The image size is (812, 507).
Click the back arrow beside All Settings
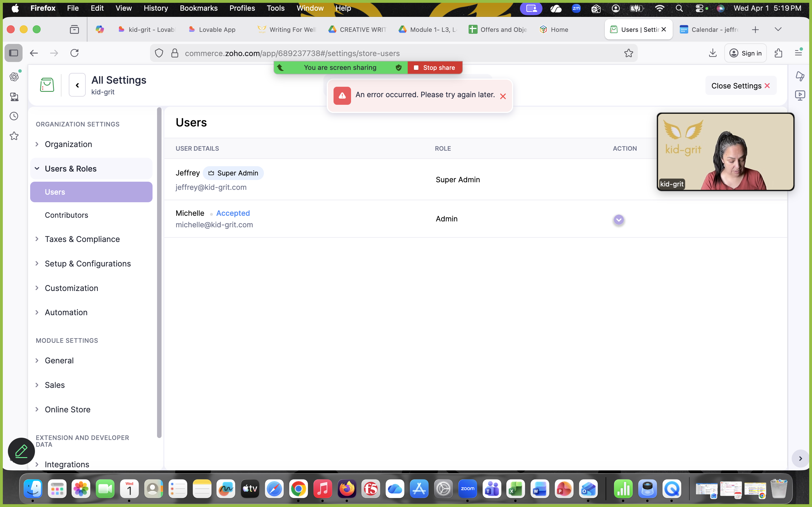click(77, 85)
